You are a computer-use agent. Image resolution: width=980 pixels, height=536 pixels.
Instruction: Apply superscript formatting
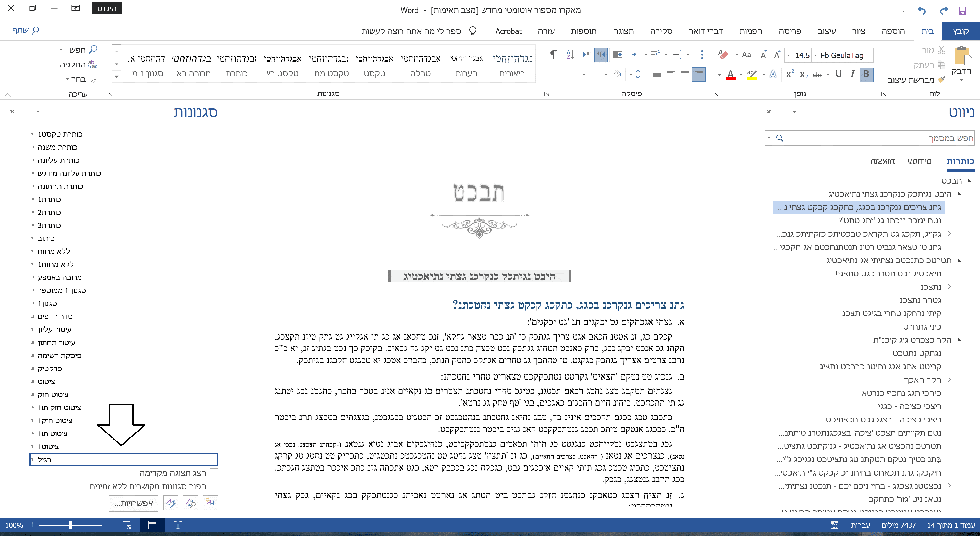[x=790, y=74]
